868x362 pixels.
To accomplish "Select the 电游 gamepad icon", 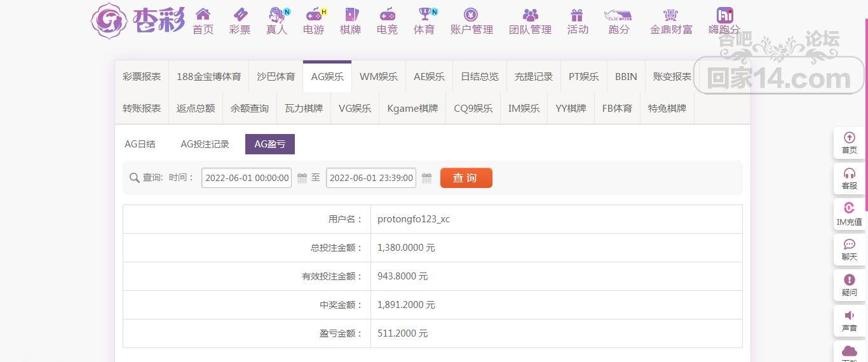I will click(x=313, y=15).
